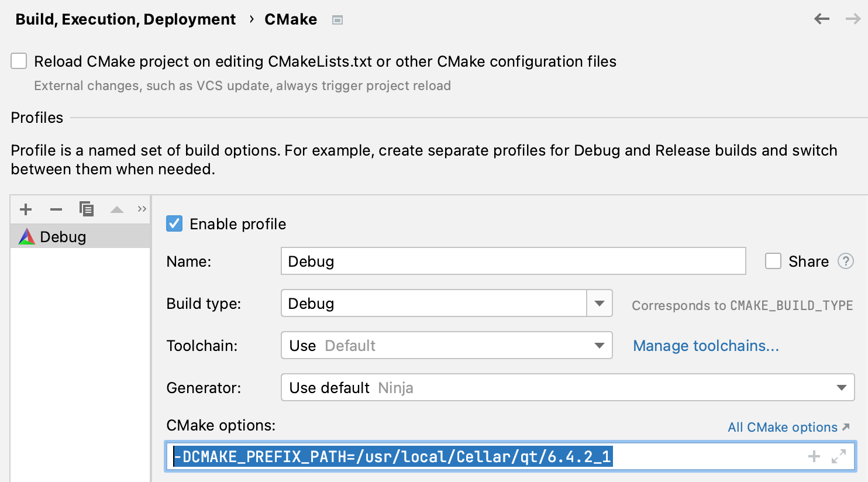Image resolution: width=868 pixels, height=482 pixels.
Task: Open help for the Share option
Action: click(846, 261)
